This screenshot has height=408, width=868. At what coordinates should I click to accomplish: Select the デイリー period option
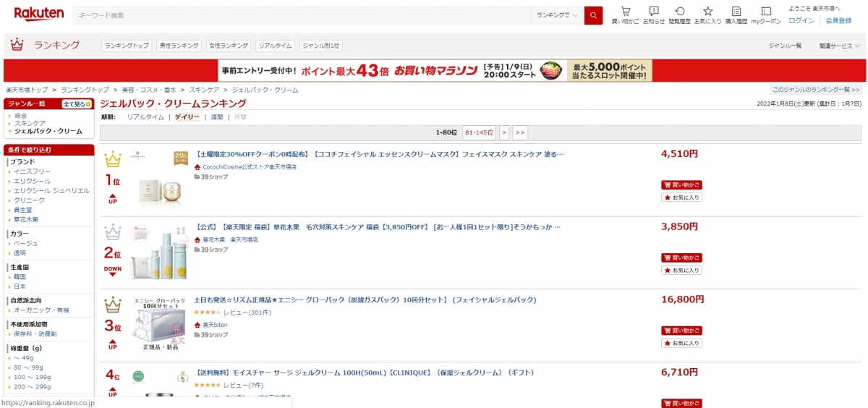187,117
